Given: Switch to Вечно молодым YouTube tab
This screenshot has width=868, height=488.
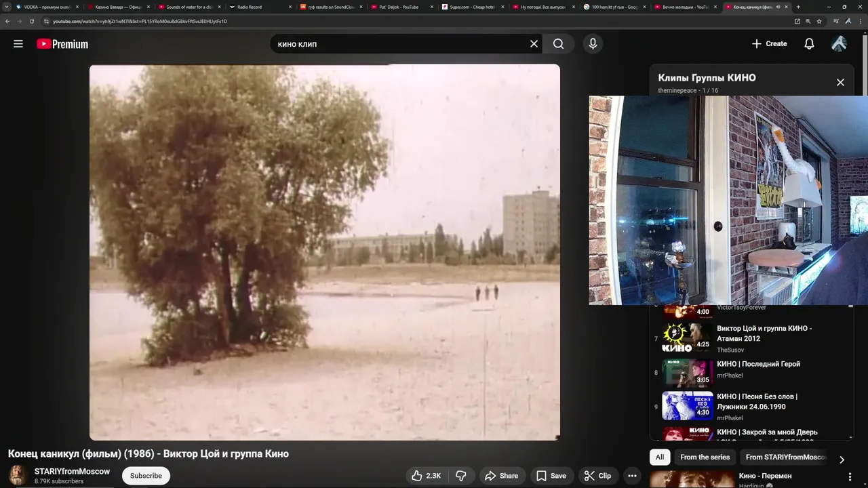Looking at the screenshot, I should pyautogui.click(x=684, y=7).
